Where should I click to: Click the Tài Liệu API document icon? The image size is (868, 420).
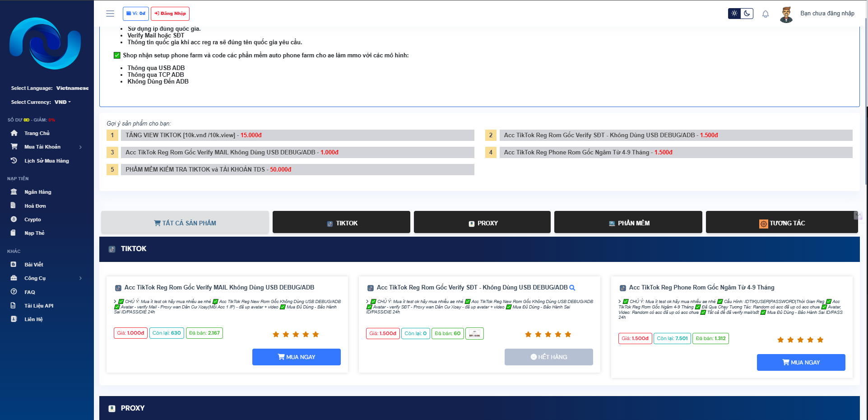[x=13, y=306]
